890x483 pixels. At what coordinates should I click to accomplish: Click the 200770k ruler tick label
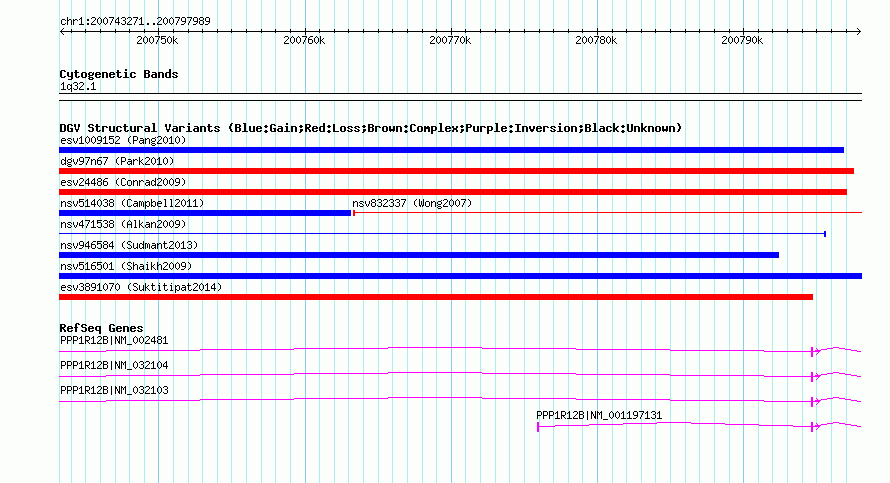pos(450,40)
